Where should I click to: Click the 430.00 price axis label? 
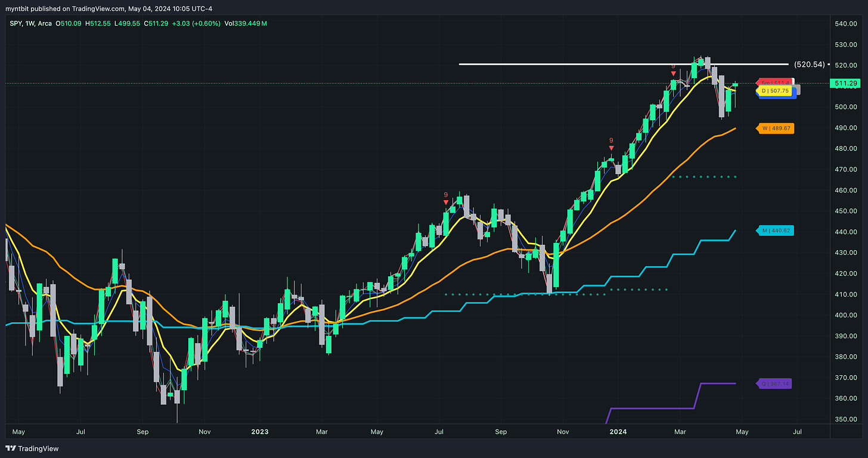(x=845, y=253)
